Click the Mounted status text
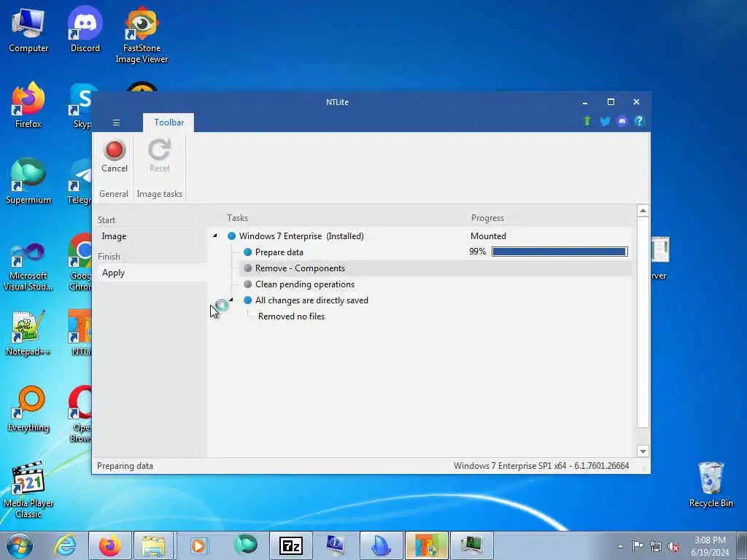This screenshot has height=560, width=747. point(488,236)
